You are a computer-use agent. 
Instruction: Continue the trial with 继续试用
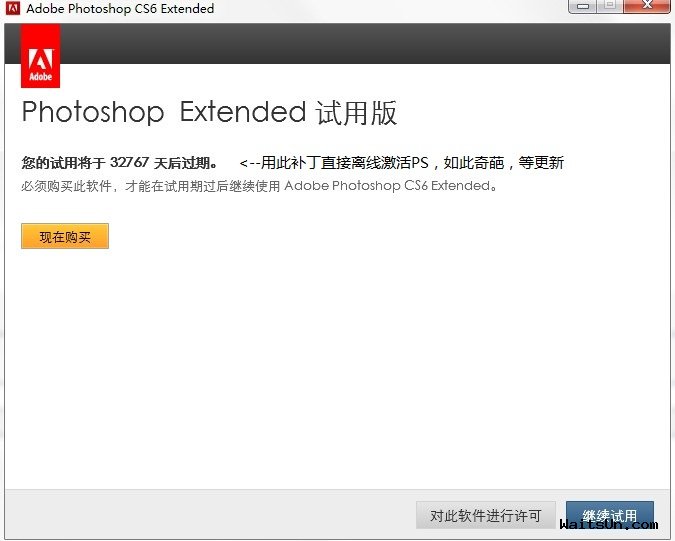[x=610, y=515]
